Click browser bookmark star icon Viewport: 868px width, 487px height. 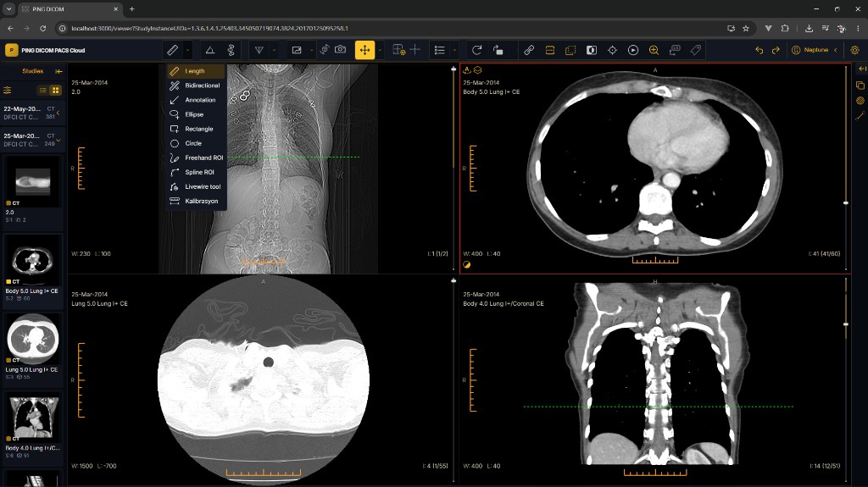coord(746,28)
